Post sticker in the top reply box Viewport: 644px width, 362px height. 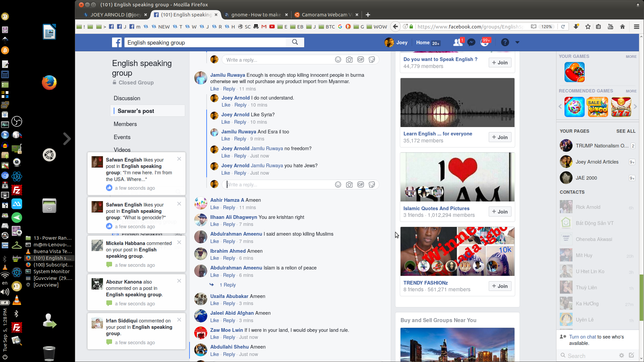tap(372, 60)
